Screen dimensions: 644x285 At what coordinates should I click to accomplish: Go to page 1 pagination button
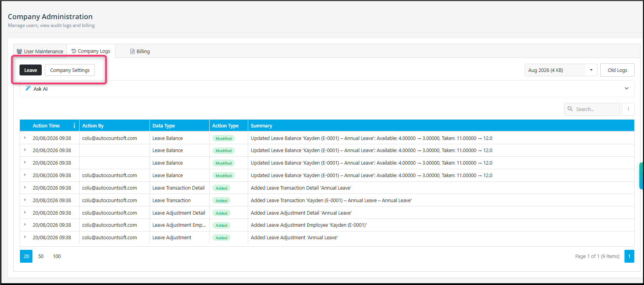629,256
